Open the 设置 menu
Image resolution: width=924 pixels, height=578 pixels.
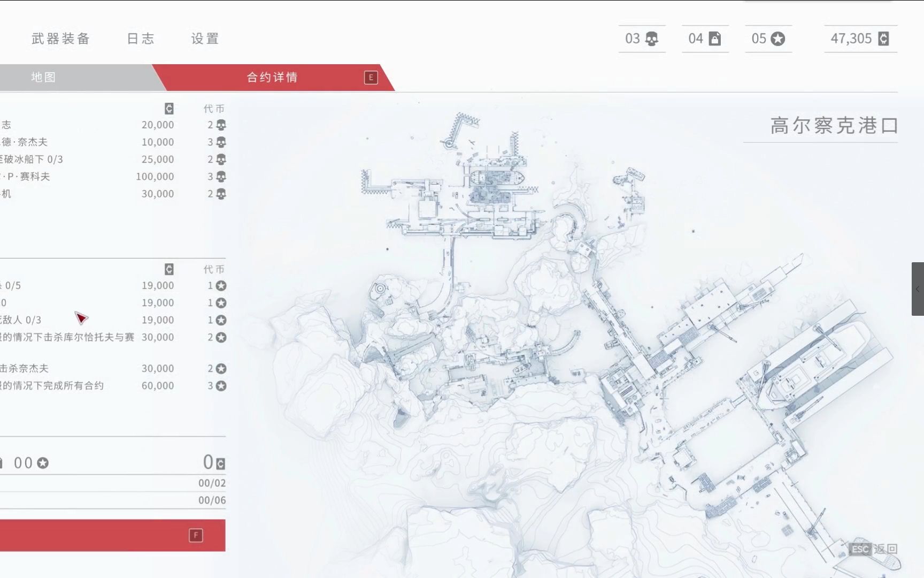[205, 39]
